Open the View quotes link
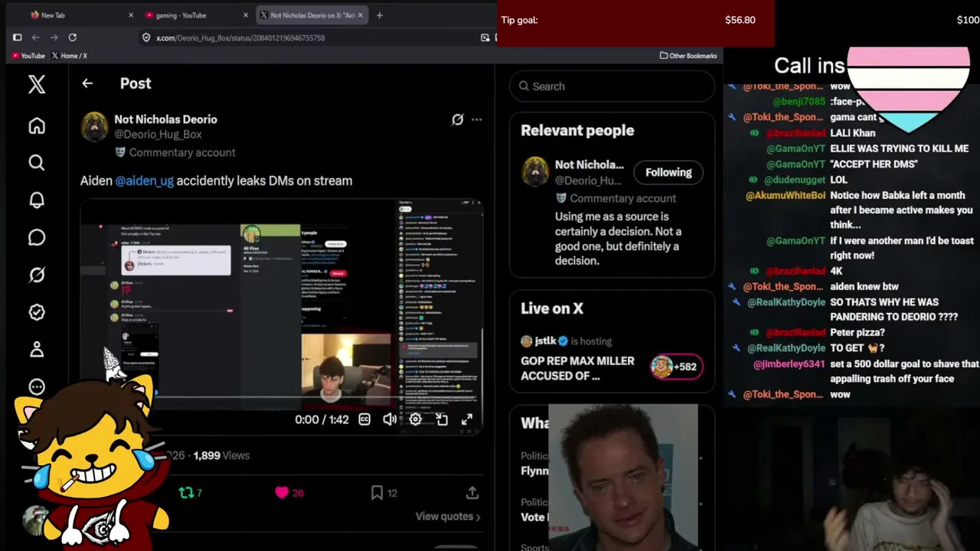980x551 pixels. [x=448, y=517]
